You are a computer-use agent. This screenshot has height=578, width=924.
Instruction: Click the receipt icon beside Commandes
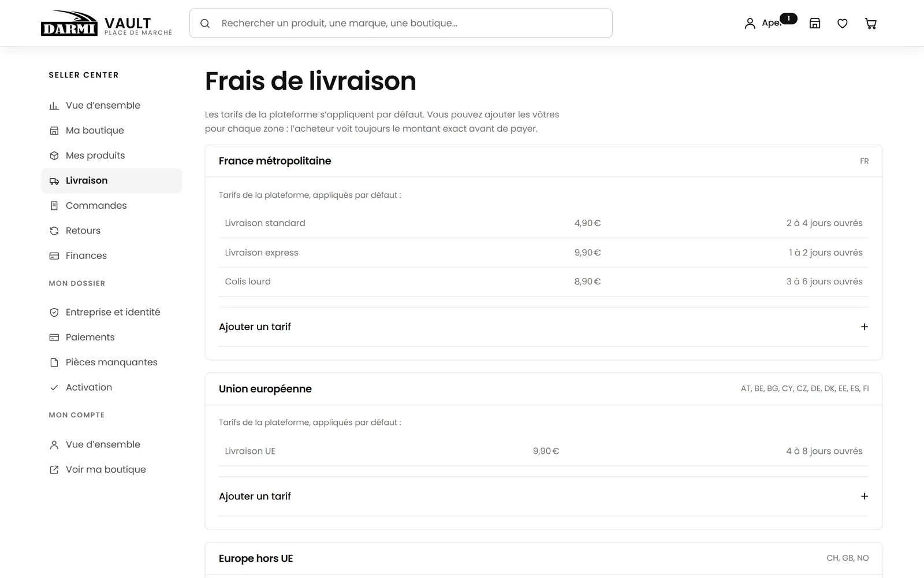pyautogui.click(x=54, y=206)
